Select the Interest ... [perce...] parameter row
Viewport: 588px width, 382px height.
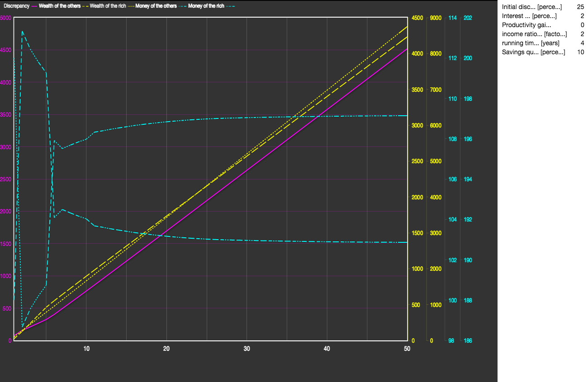pyautogui.click(x=543, y=16)
